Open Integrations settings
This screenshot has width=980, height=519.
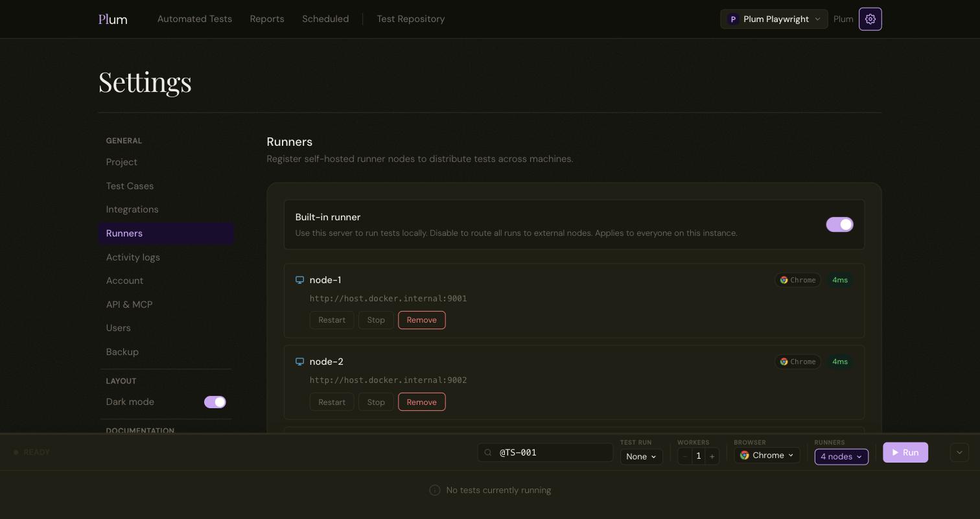click(166, 209)
